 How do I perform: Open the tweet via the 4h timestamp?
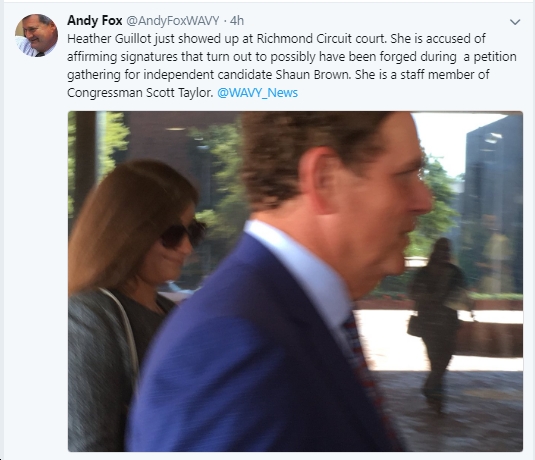coord(237,21)
